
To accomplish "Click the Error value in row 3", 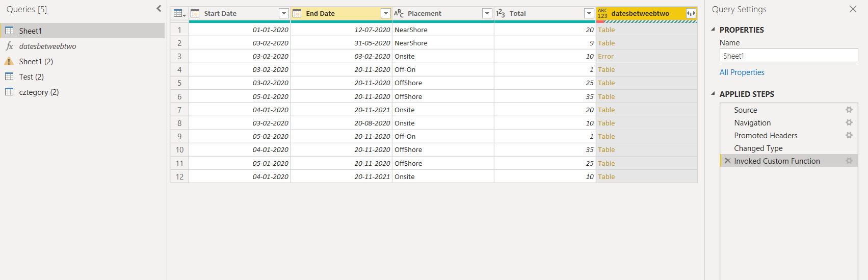I will point(606,56).
